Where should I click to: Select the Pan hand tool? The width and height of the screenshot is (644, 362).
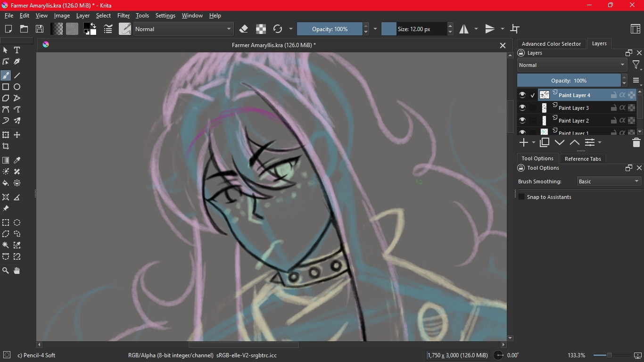[17, 271]
